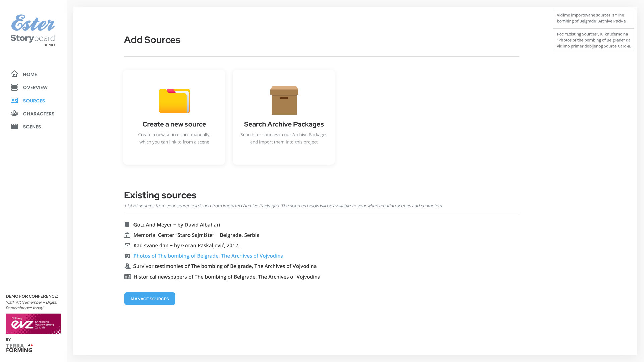This screenshot has width=644, height=362.
Task: Click the museum icon beside Memorial Center
Action: coord(127,235)
